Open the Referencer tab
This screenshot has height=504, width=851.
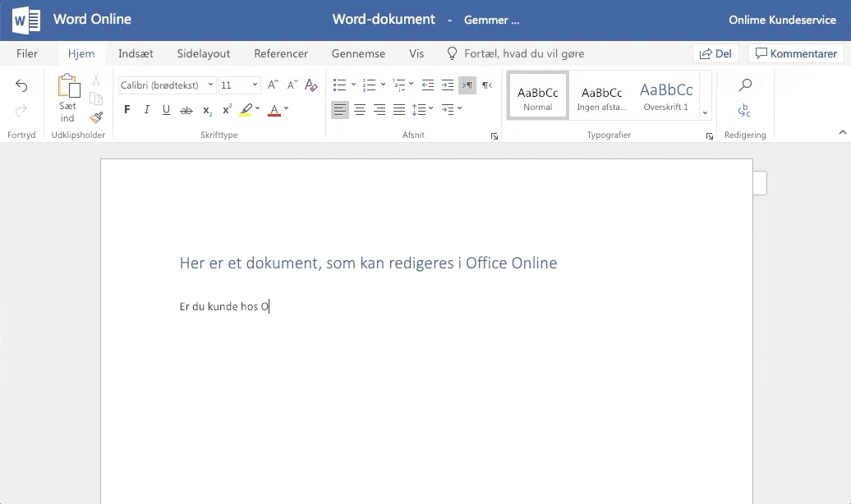tap(281, 53)
